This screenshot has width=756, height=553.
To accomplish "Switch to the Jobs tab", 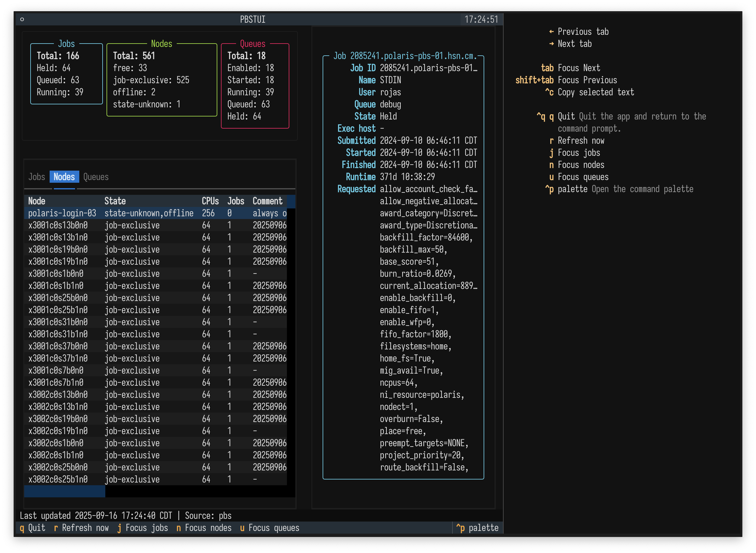I will pyautogui.click(x=37, y=177).
